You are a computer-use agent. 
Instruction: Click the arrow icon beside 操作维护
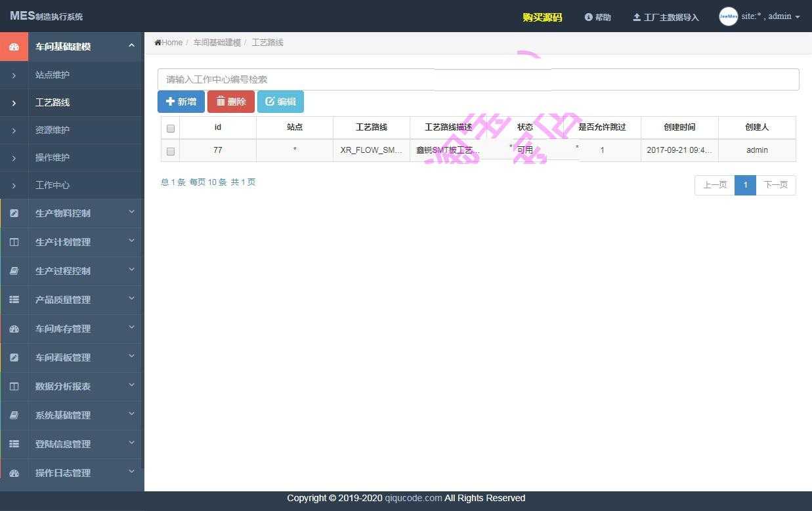coord(14,158)
